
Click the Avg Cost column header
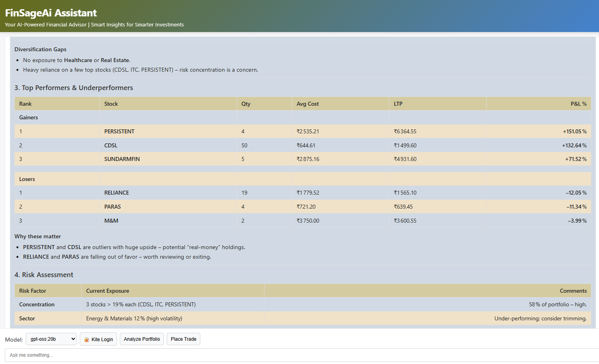307,103
